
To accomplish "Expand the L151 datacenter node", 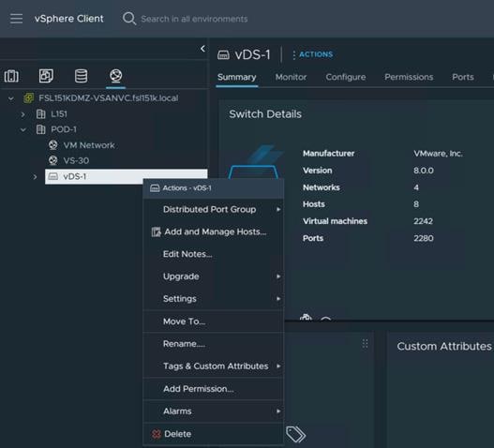I will [x=23, y=114].
